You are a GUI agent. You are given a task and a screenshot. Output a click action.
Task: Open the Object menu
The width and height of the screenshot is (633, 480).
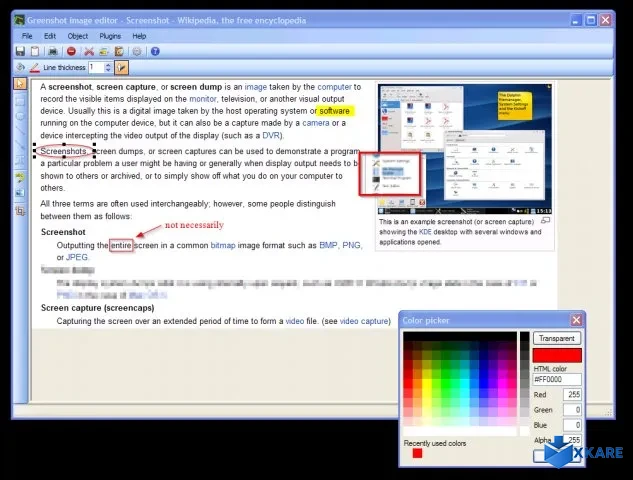click(77, 36)
